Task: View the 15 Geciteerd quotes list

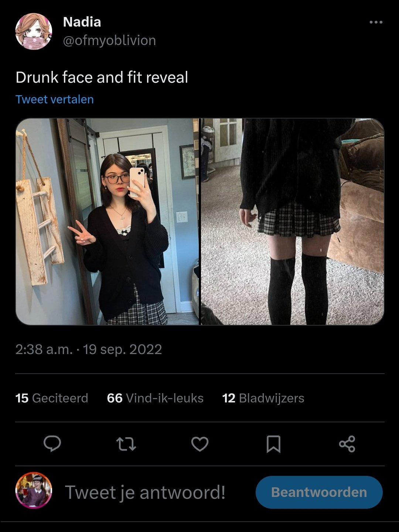Action: [52, 398]
